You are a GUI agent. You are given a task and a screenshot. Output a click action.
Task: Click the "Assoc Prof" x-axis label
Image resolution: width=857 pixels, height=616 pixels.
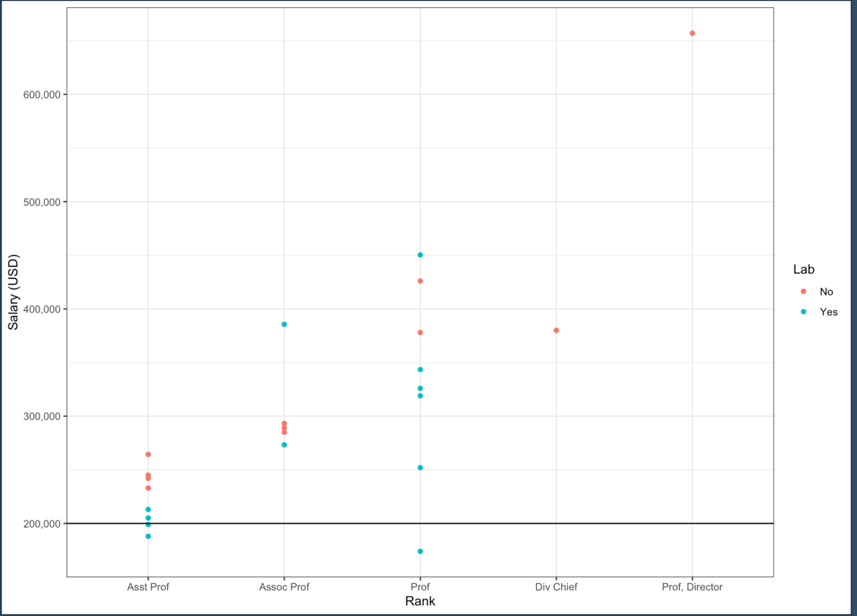point(284,587)
